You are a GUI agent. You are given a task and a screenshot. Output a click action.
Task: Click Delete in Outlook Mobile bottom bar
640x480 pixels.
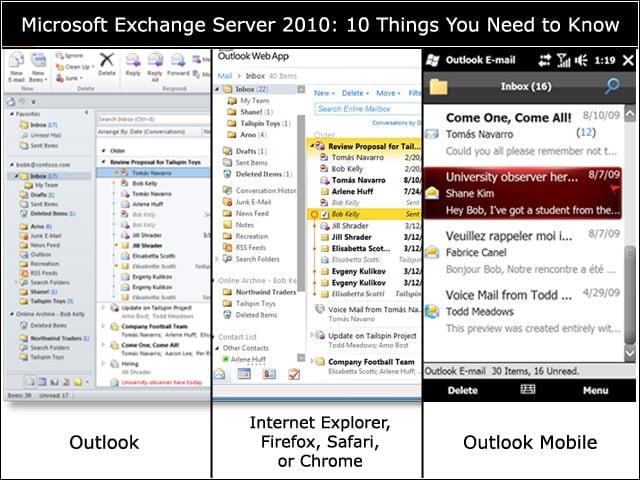[x=462, y=390]
